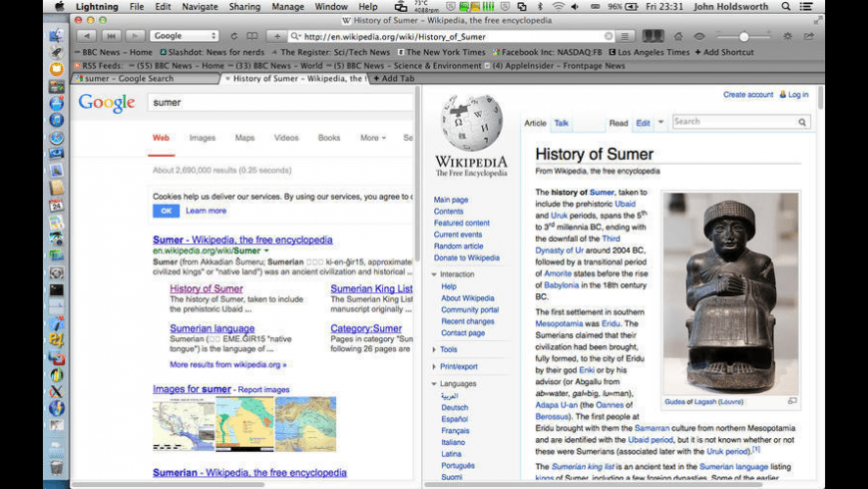Click the address bar URL field
Screen dimensions: 868x489
pos(452,36)
